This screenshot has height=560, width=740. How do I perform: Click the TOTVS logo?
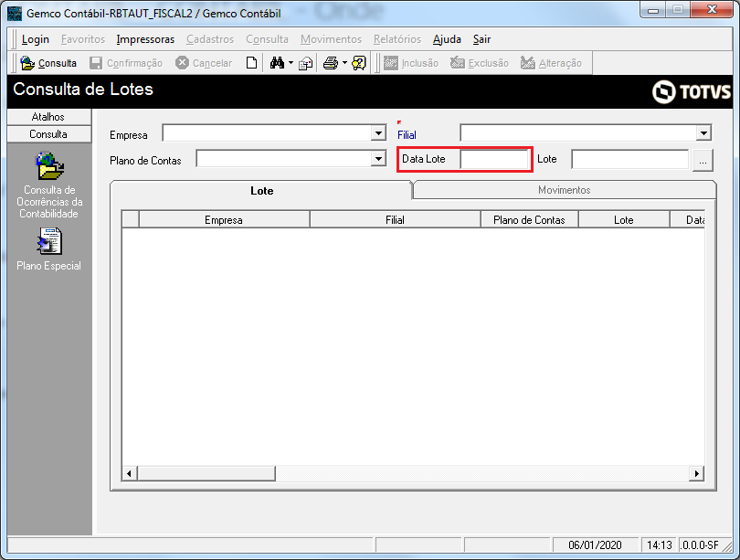pyautogui.click(x=692, y=91)
